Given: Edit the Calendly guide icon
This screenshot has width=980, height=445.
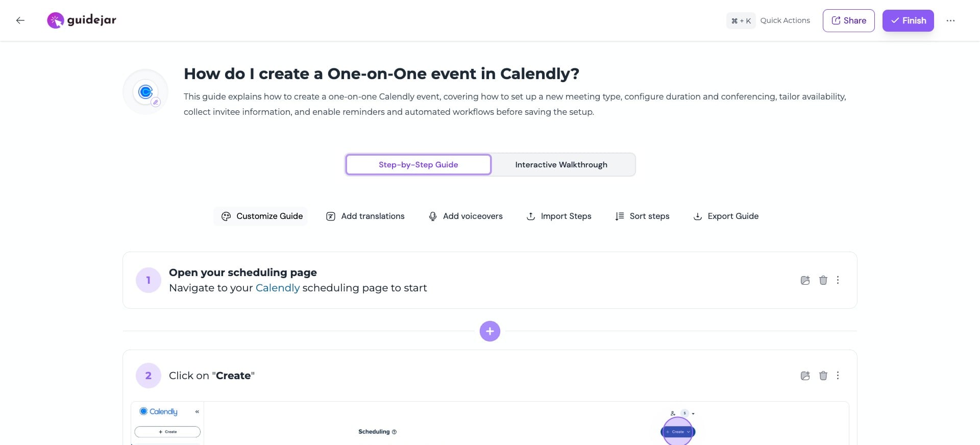Looking at the screenshot, I should click(156, 102).
